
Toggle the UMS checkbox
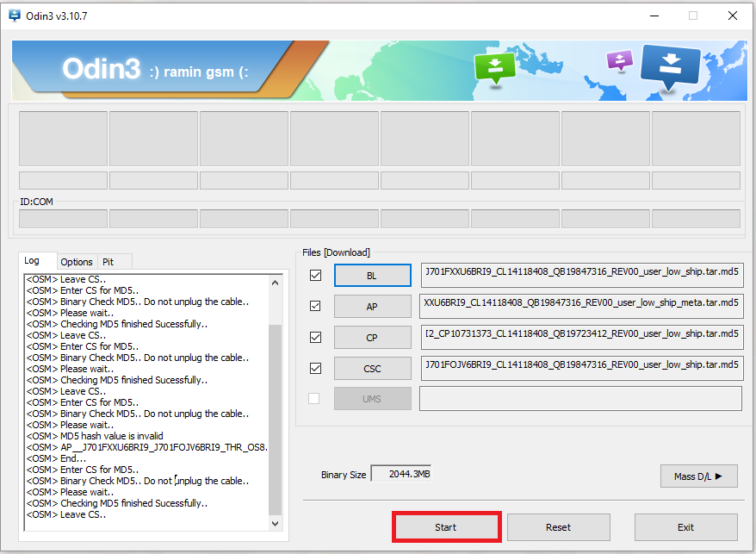314,399
